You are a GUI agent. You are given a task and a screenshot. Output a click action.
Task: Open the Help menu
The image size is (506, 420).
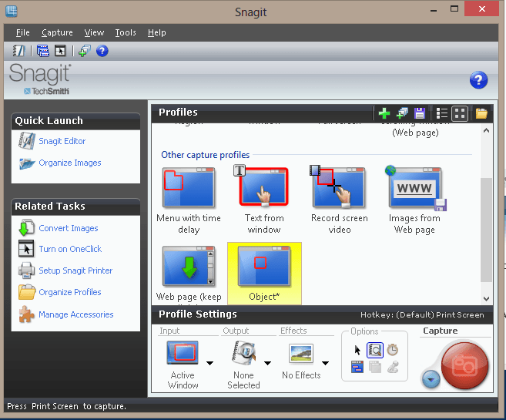click(x=157, y=32)
